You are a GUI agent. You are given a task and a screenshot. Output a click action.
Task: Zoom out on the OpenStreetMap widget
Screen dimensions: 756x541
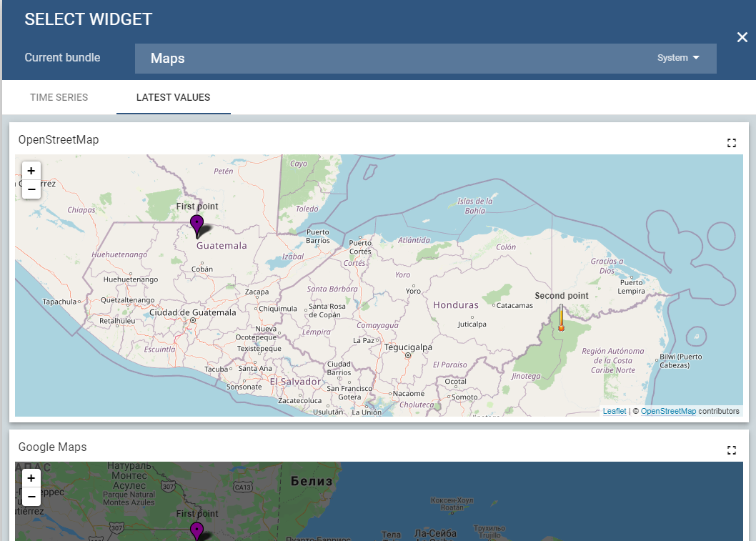pyautogui.click(x=31, y=189)
